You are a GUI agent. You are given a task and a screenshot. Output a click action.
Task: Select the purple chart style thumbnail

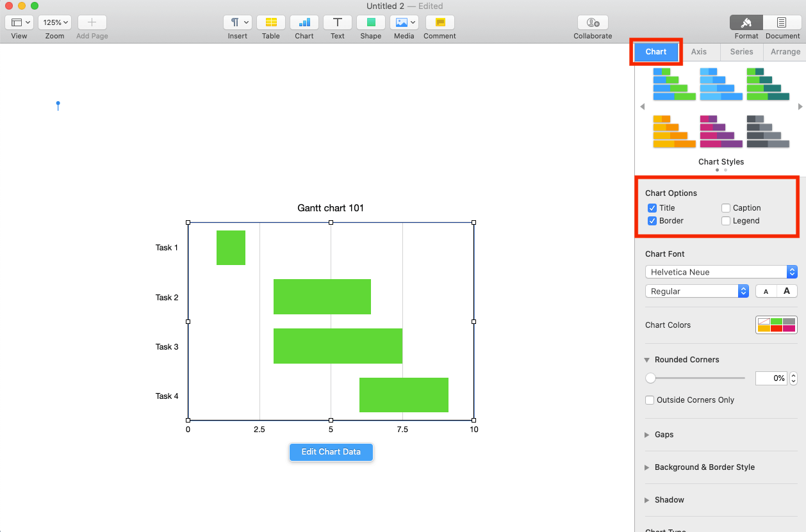pos(720,131)
